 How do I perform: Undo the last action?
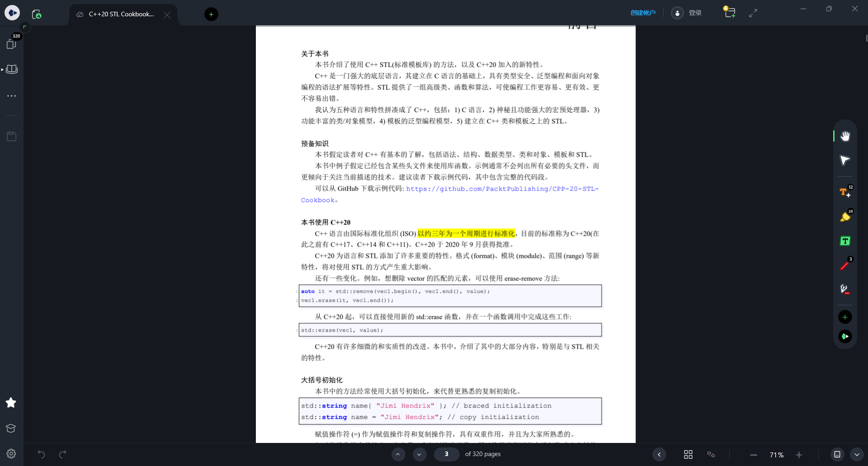pos(41,454)
